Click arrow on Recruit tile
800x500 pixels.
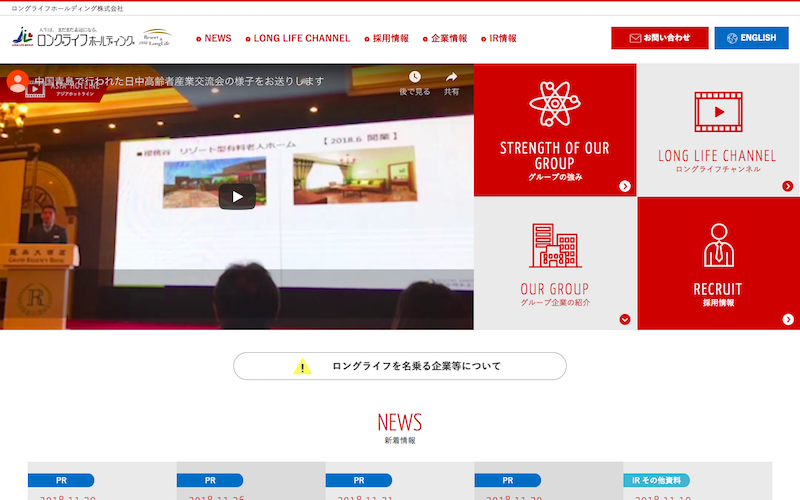click(x=788, y=319)
